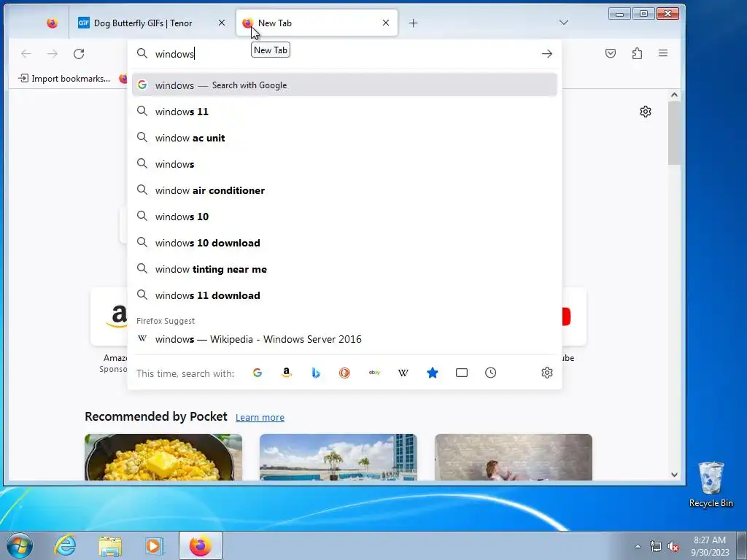The width and height of the screenshot is (747, 560).
Task: Open the Extensions puzzle icon
Action: click(637, 53)
